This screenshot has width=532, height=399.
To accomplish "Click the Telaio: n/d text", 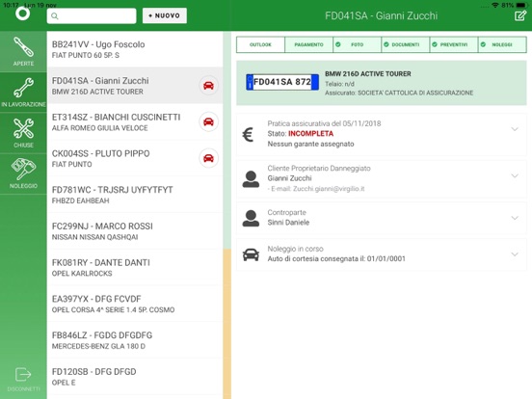I will 339,84.
